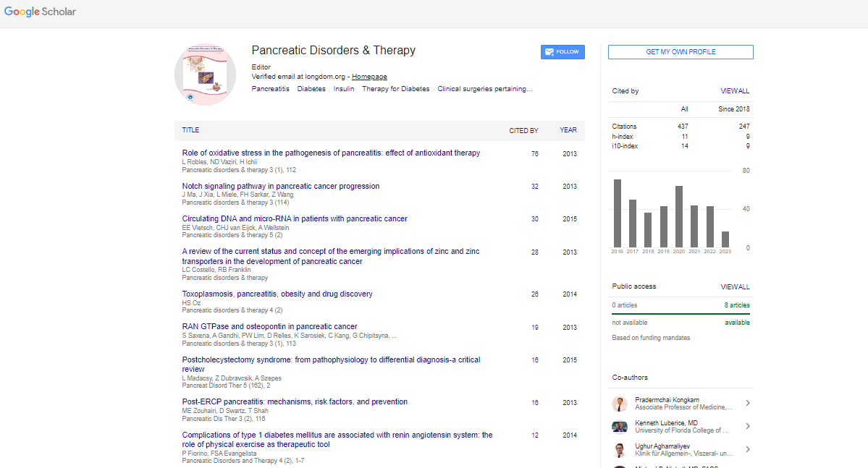Expand chevron next to Kenneth Luberice, MD
Image resolution: width=868 pixels, height=468 pixels.
point(747,427)
